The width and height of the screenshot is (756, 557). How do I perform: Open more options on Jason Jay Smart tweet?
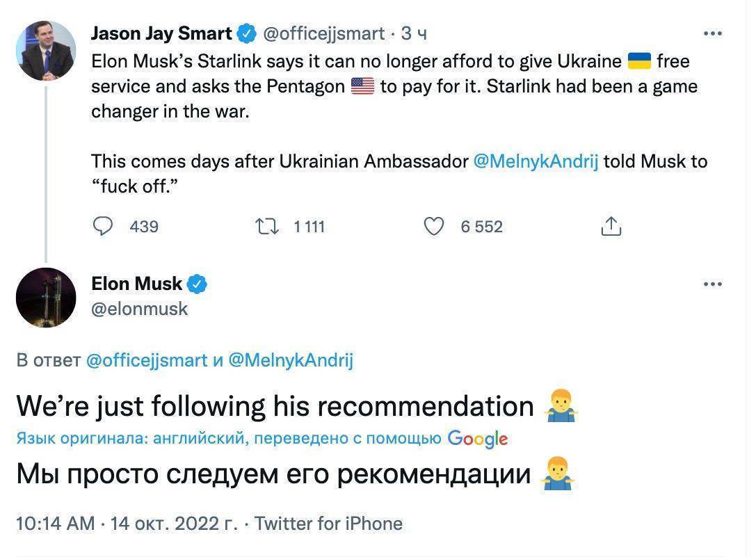(713, 33)
